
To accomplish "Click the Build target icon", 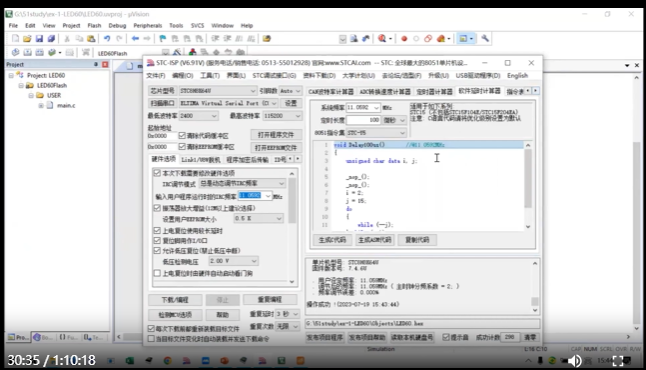I will 27,53.
